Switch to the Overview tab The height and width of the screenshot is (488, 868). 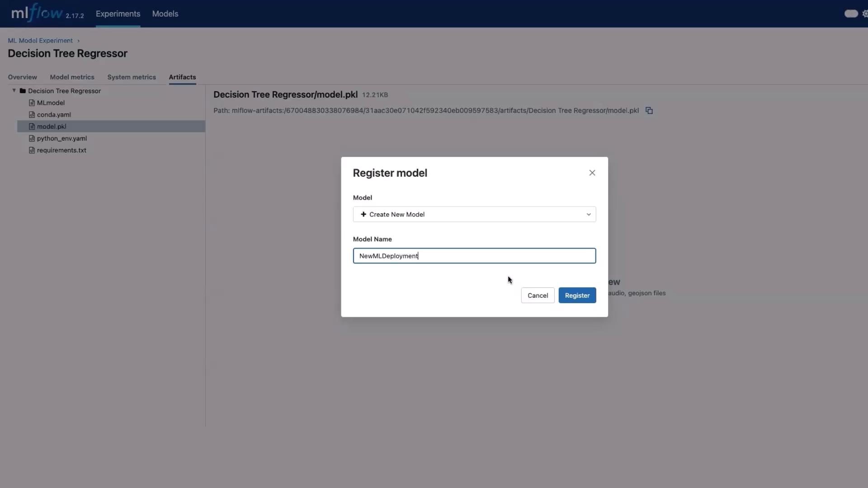point(22,77)
